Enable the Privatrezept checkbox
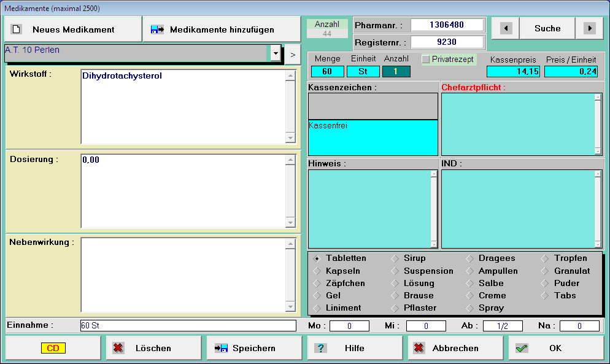 [426, 60]
